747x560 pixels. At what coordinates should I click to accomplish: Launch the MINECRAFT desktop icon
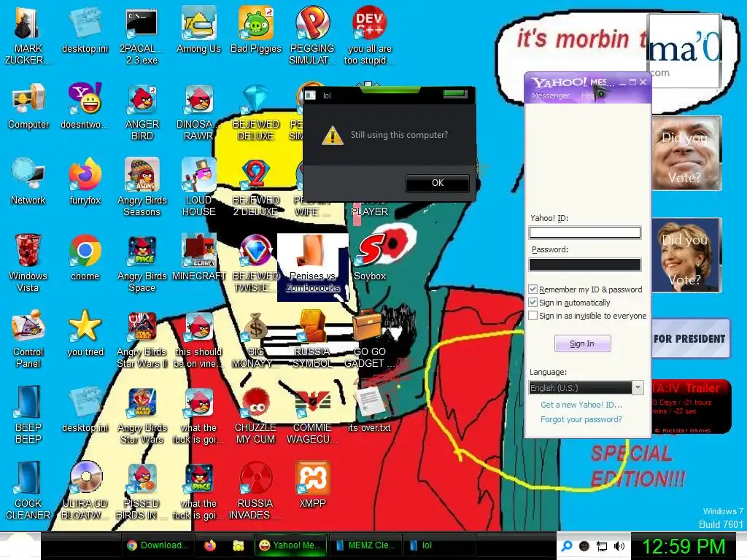(198, 257)
